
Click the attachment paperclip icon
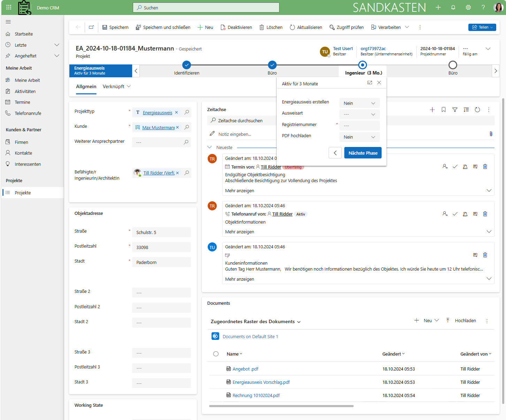(491, 134)
